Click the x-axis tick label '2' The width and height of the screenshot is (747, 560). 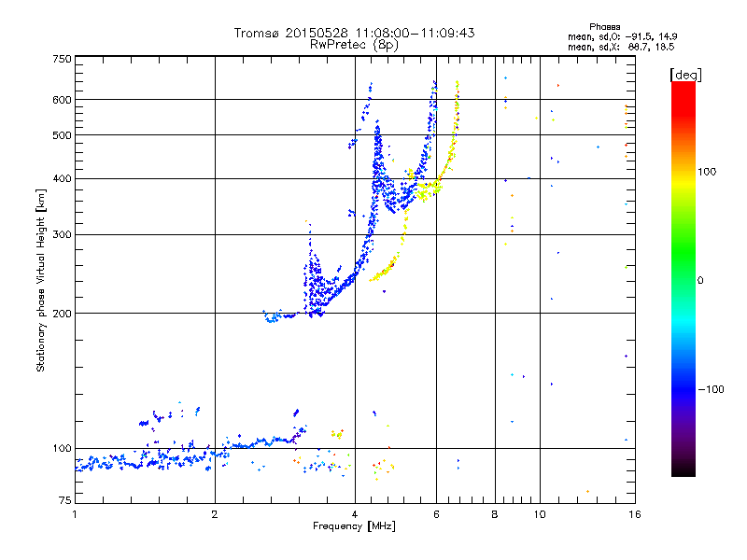click(x=215, y=514)
